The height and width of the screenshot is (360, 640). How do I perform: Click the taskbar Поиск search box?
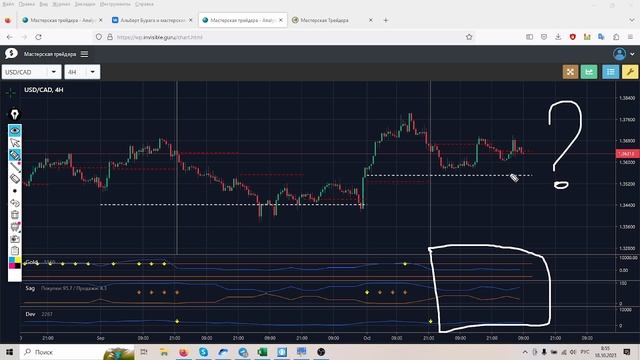77,352
